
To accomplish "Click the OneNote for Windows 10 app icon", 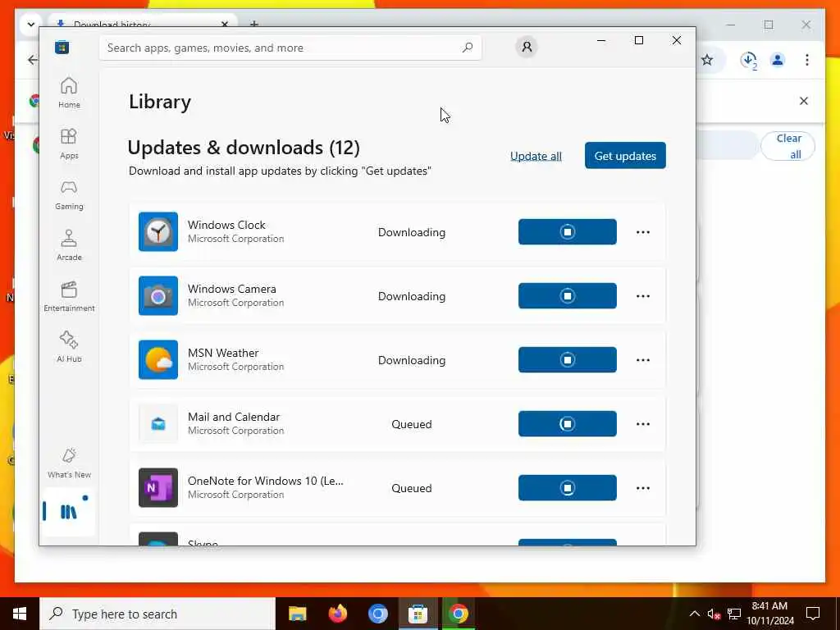I will tap(158, 487).
